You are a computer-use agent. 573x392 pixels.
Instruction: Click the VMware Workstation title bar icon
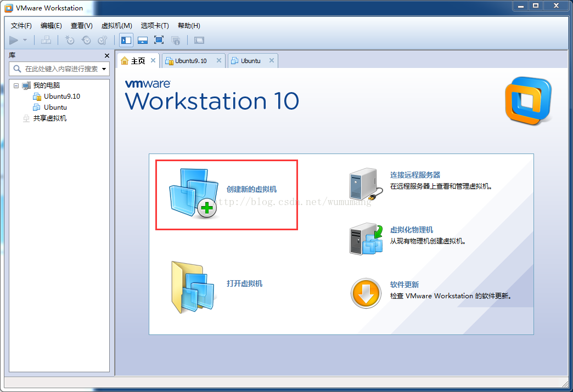(x=8, y=8)
